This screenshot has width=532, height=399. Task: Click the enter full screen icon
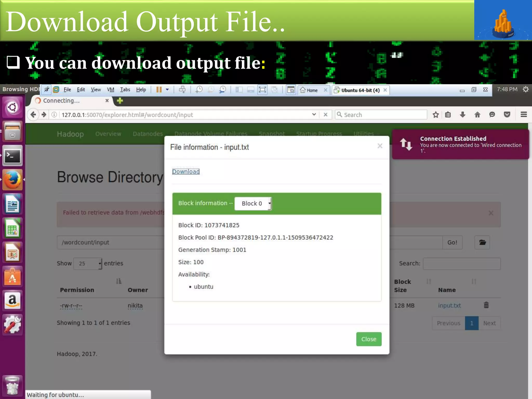(x=262, y=90)
